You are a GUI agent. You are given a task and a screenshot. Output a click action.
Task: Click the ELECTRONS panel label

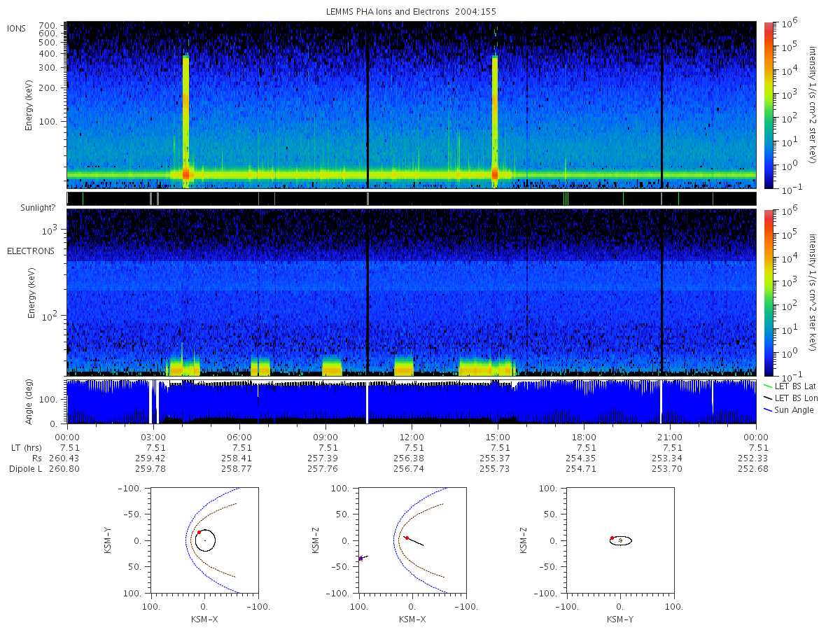31,251
